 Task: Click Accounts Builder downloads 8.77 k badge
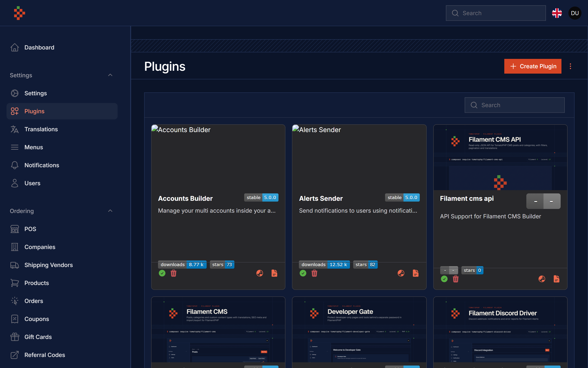point(182,265)
